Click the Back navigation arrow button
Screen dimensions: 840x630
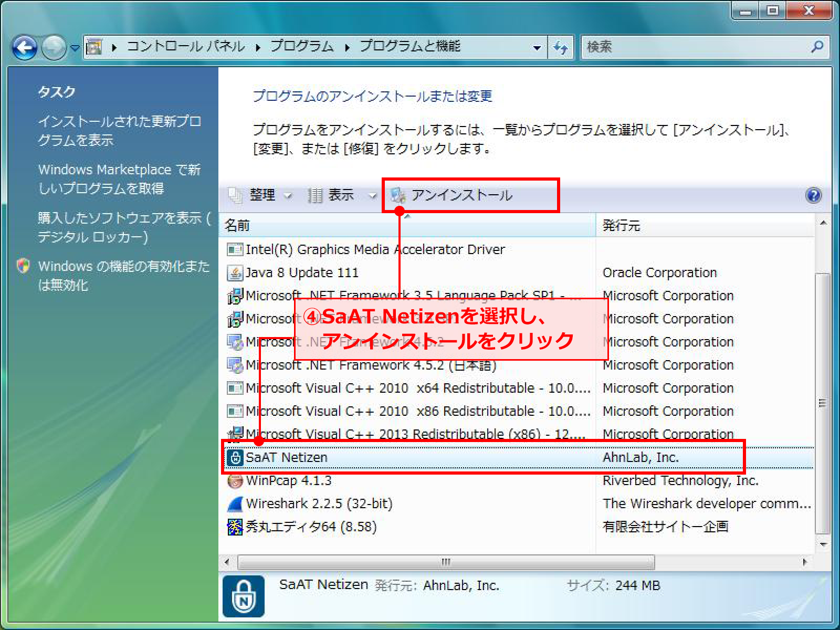pyautogui.click(x=25, y=48)
